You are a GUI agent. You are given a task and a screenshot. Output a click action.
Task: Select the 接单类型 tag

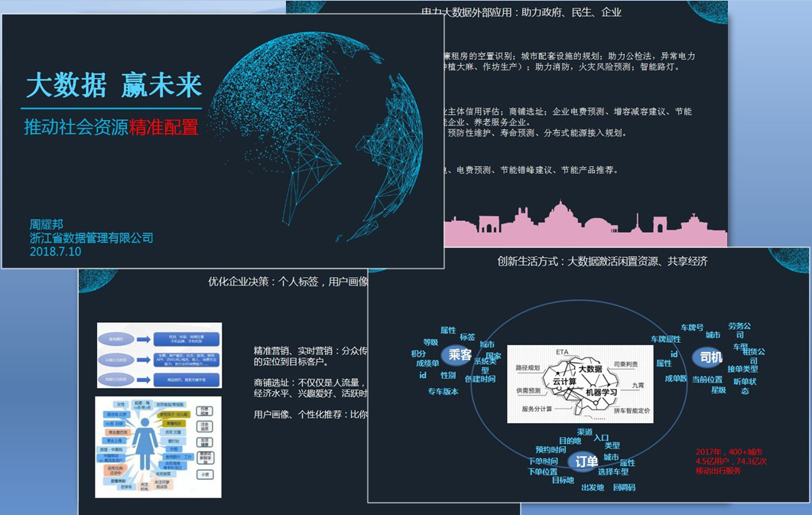pos(742,369)
